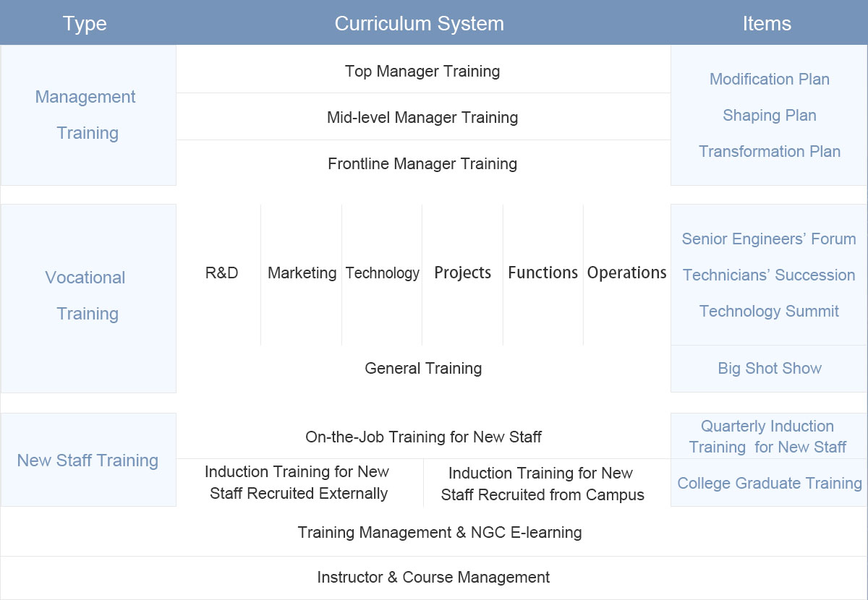Select the R&D column
Image resolution: width=868 pixels, height=600 pixels.
221,273
